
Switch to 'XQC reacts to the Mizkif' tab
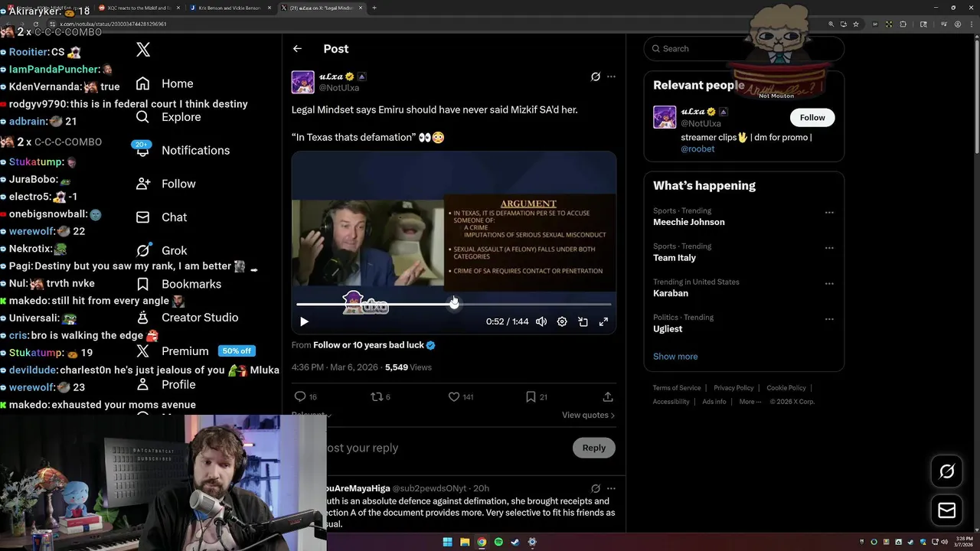[139, 8]
